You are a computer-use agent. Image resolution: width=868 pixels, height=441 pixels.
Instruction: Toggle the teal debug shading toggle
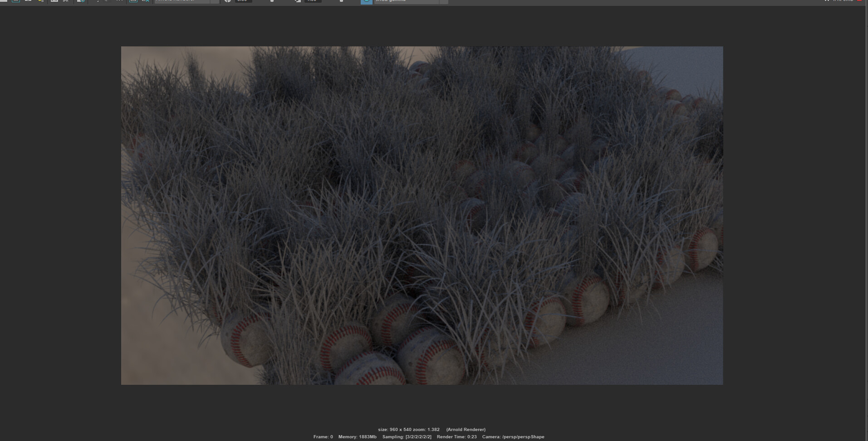coord(366,2)
